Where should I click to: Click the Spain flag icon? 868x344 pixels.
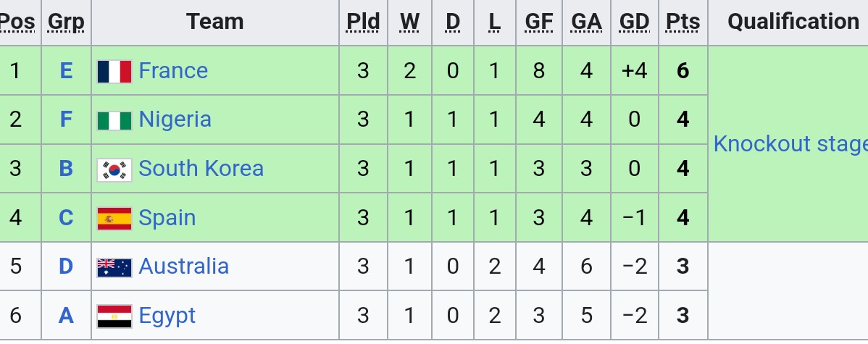point(114,218)
